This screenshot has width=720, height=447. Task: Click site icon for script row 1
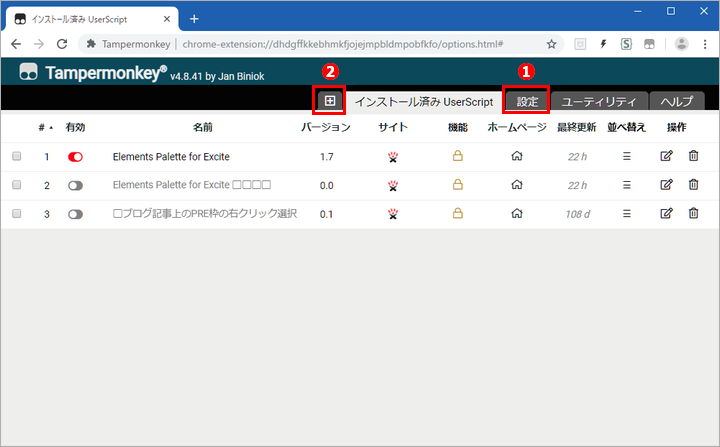393,157
